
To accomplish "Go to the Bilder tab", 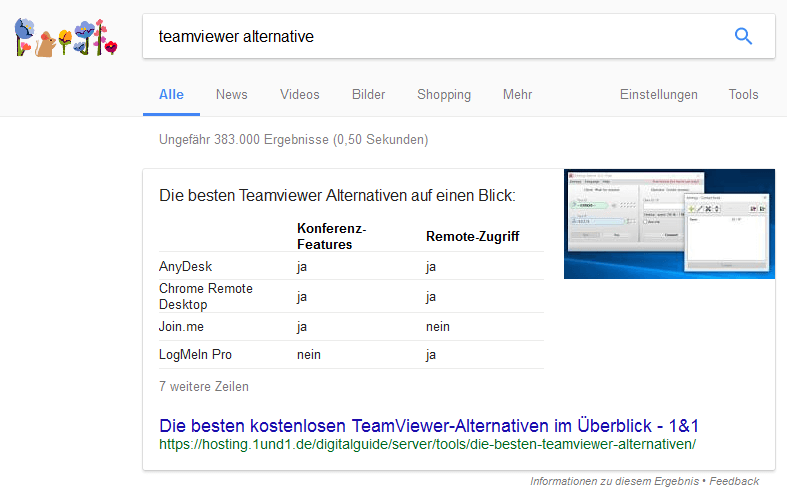I will [368, 95].
